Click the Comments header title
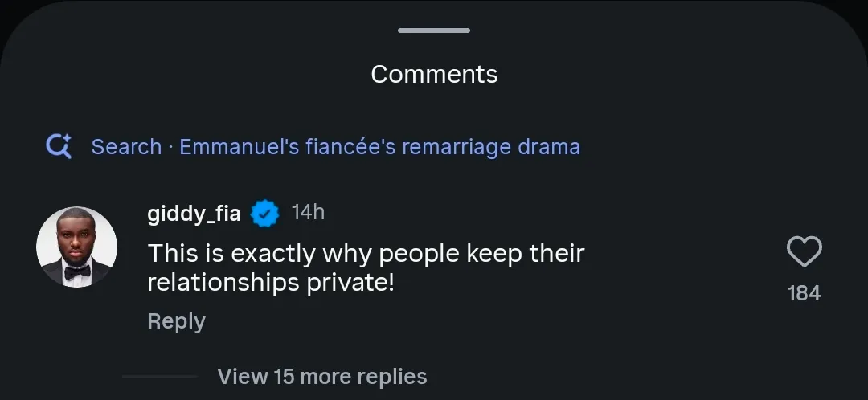The height and width of the screenshot is (400, 868). (x=434, y=74)
